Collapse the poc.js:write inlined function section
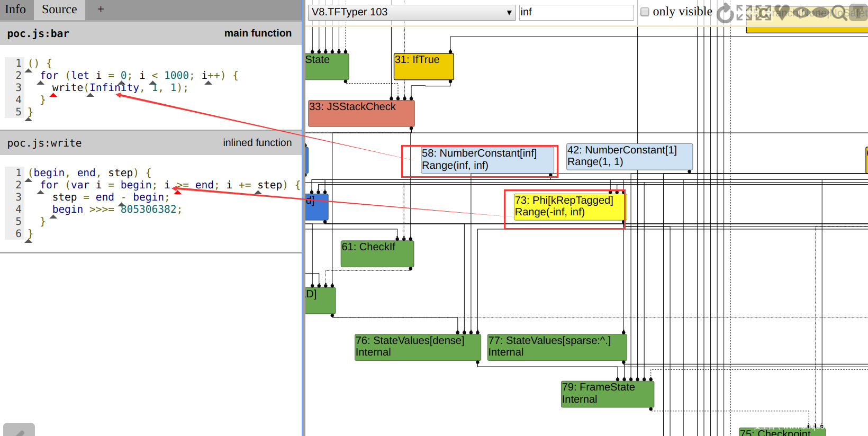The image size is (868, 436). point(150,143)
